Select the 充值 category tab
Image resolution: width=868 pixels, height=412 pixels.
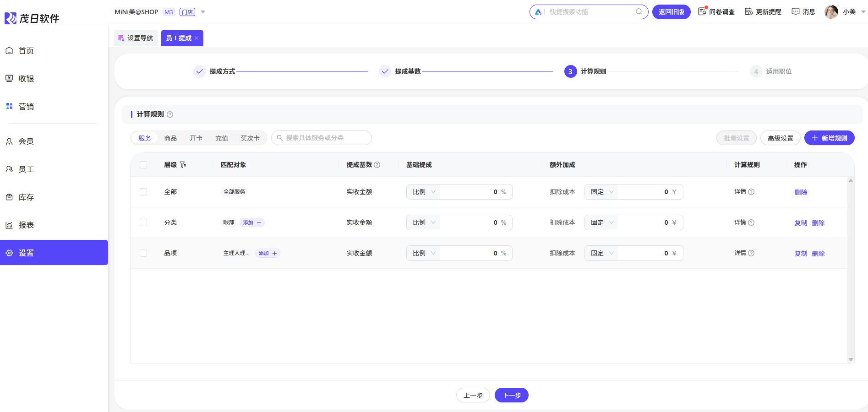[x=222, y=138]
